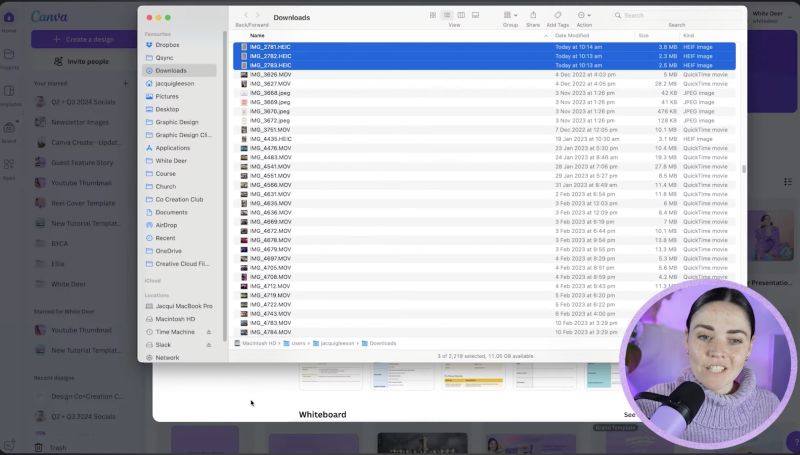Open Youtube Thumbnail under Your starred
Screen dimensions: 800x455
click(x=74, y=183)
